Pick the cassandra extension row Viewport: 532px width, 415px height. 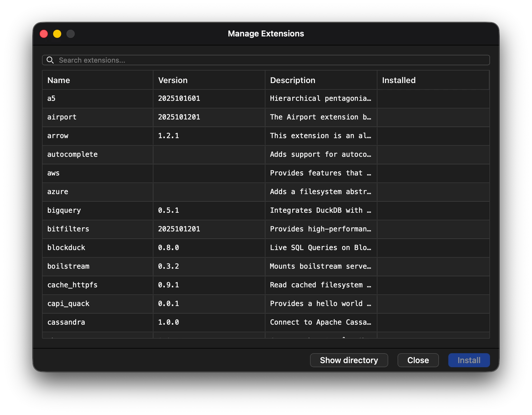pyautogui.click(x=66, y=322)
